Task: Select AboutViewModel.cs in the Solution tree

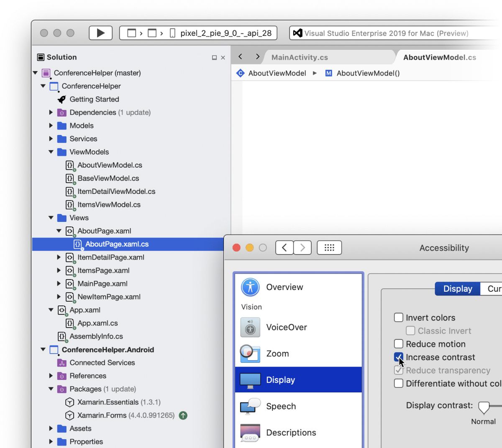Action: [x=110, y=165]
